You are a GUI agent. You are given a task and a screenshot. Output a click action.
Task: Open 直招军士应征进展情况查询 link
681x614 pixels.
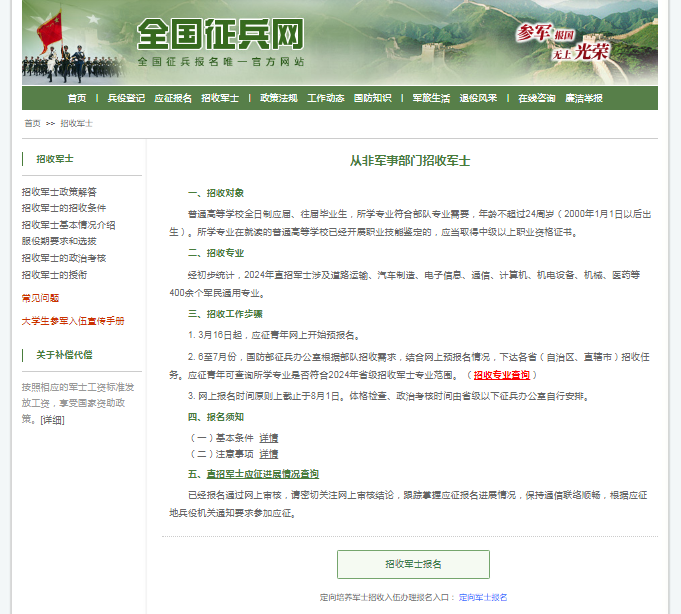(263, 474)
